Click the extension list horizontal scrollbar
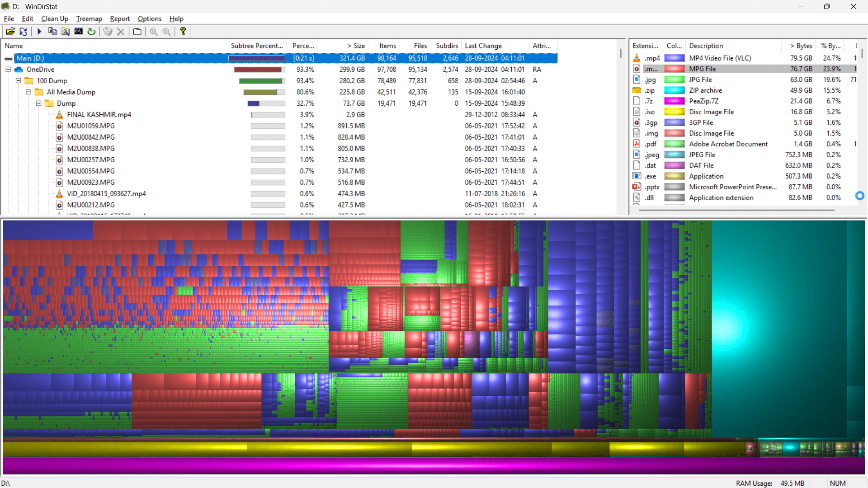 pyautogui.click(x=737, y=210)
